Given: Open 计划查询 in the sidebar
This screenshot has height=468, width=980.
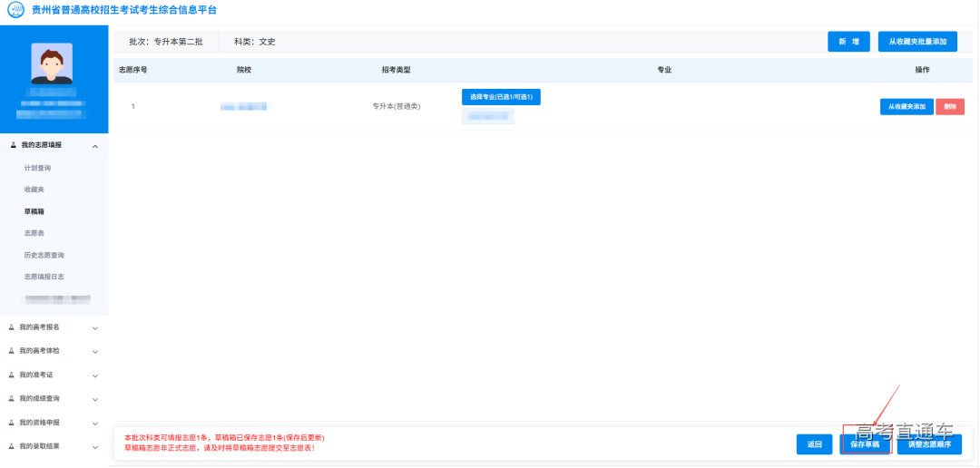Looking at the screenshot, I should click(x=37, y=168).
